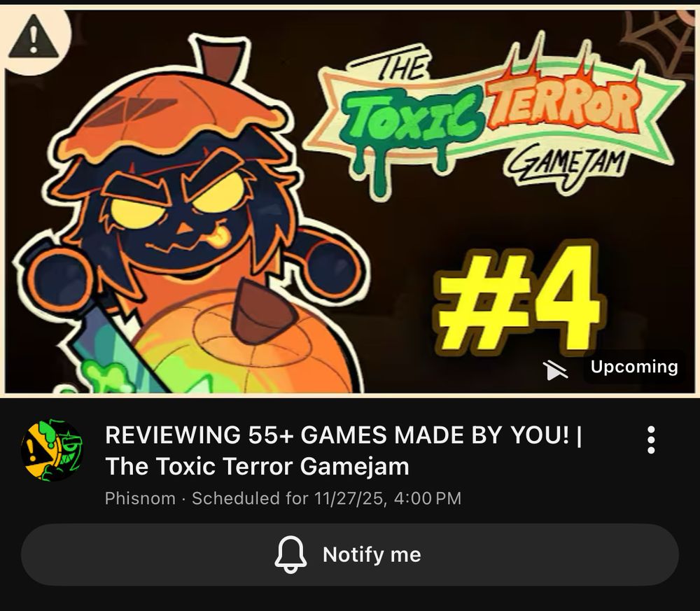
Task: Open Phisnom channel avatar
Action: coord(52,450)
